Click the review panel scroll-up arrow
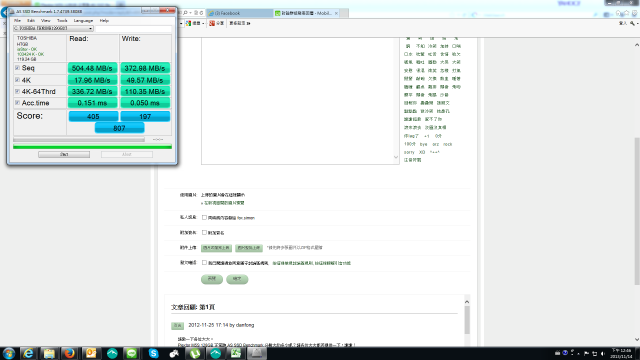Image resolution: width=640 pixels, height=360 pixels. (x=467, y=301)
